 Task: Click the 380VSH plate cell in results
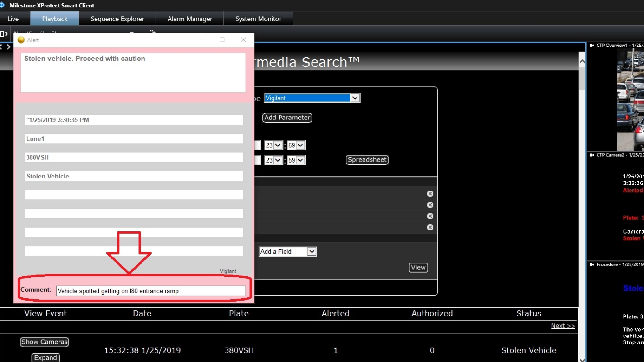point(239,350)
